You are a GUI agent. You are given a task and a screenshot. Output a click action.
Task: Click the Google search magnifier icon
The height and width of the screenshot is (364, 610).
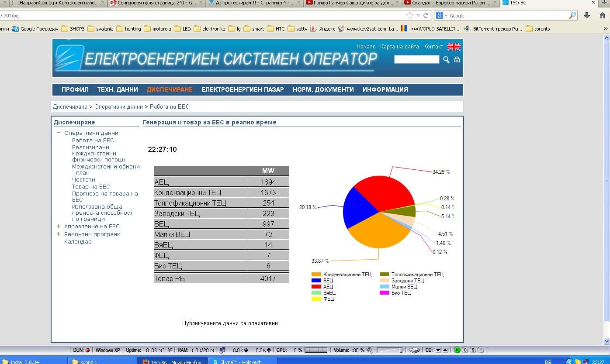pos(572,15)
